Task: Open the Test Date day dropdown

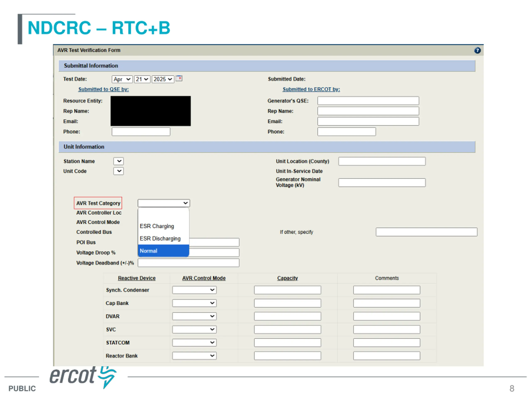Action: (x=142, y=79)
